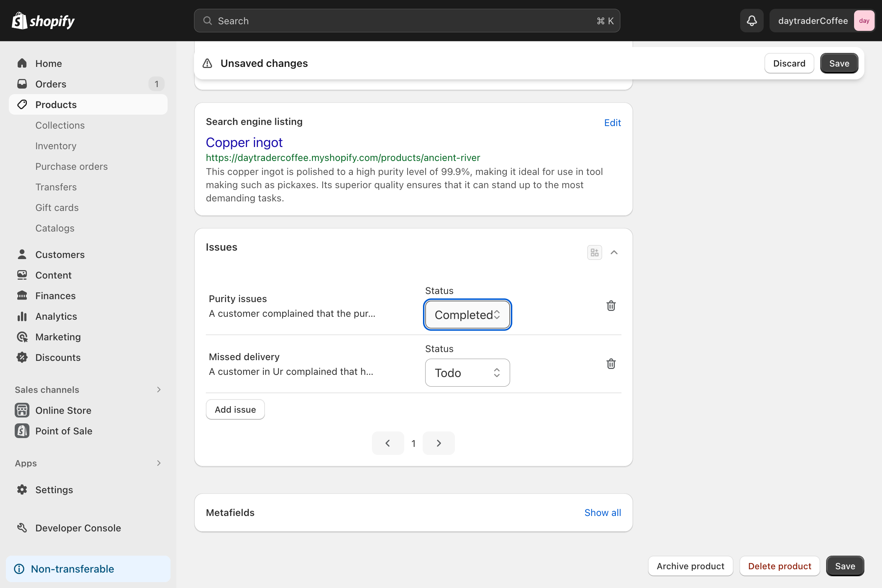The height and width of the screenshot is (588, 882).
Task: Expand the Issues panel collapse arrow
Action: [614, 252]
